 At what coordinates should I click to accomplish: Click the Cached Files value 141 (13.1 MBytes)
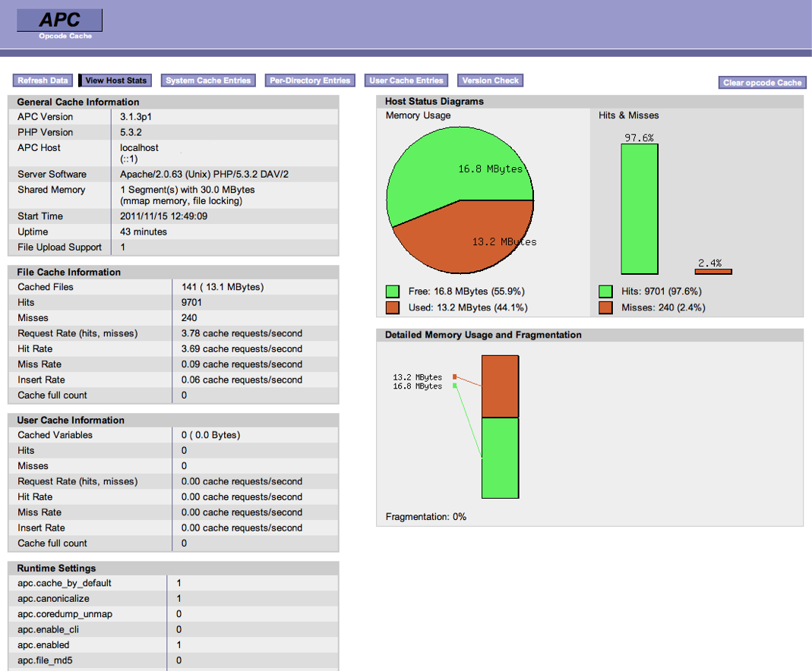click(x=223, y=287)
